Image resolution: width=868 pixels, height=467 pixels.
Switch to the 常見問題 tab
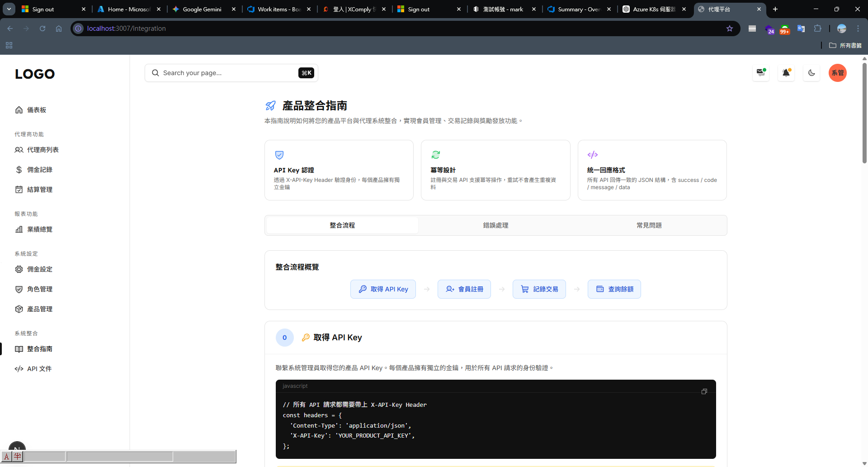pyautogui.click(x=649, y=225)
